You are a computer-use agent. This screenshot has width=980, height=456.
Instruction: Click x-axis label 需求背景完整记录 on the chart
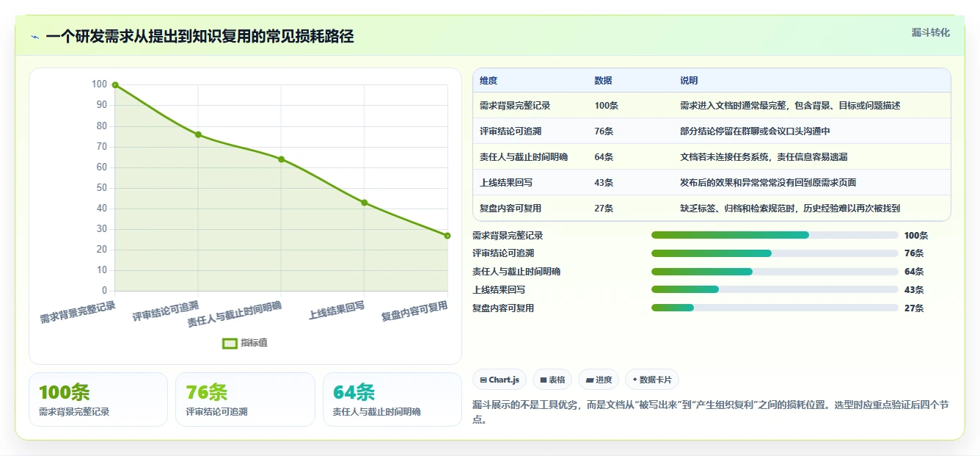click(78, 313)
